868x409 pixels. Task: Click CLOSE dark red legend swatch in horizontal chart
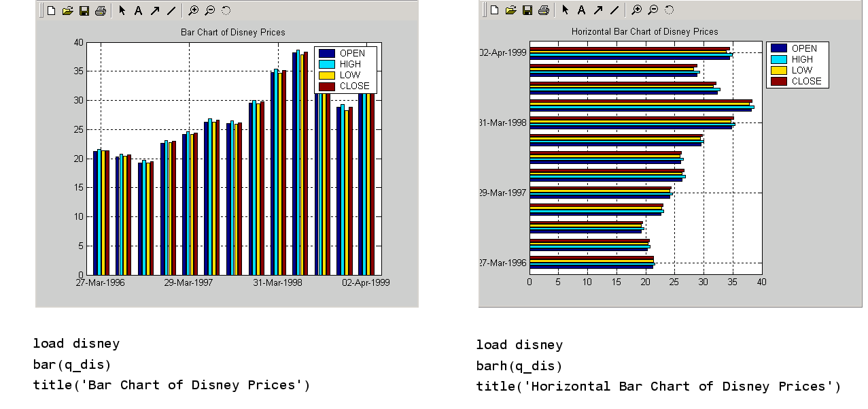click(779, 81)
